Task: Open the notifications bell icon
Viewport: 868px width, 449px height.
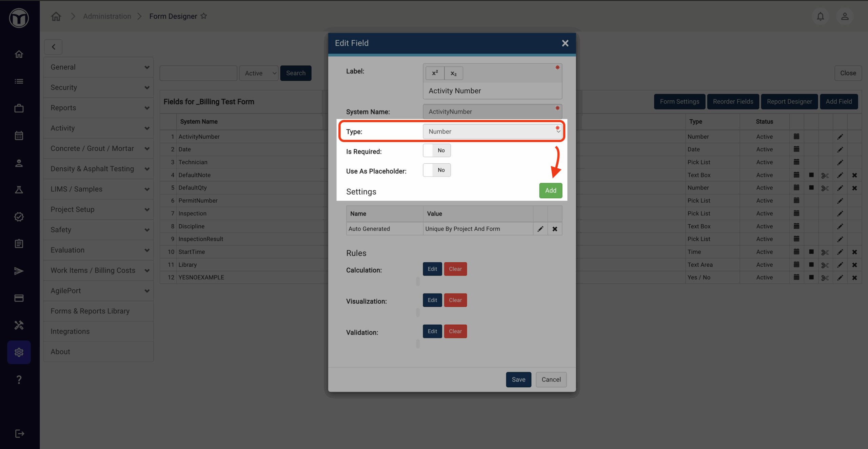Action: tap(820, 16)
